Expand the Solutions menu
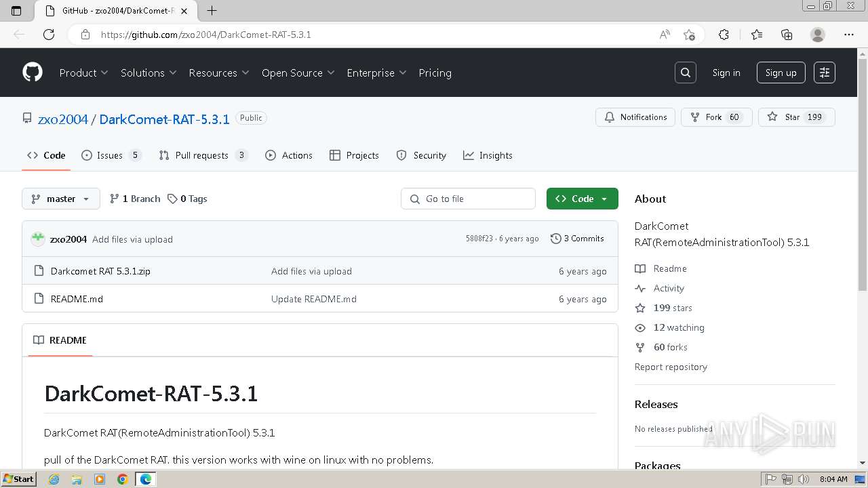 (149, 73)
